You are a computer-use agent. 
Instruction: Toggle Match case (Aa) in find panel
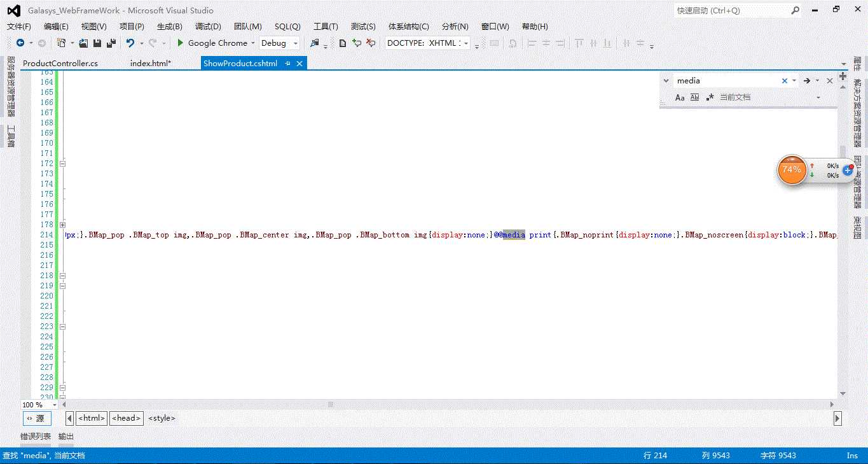click(680, 97)
